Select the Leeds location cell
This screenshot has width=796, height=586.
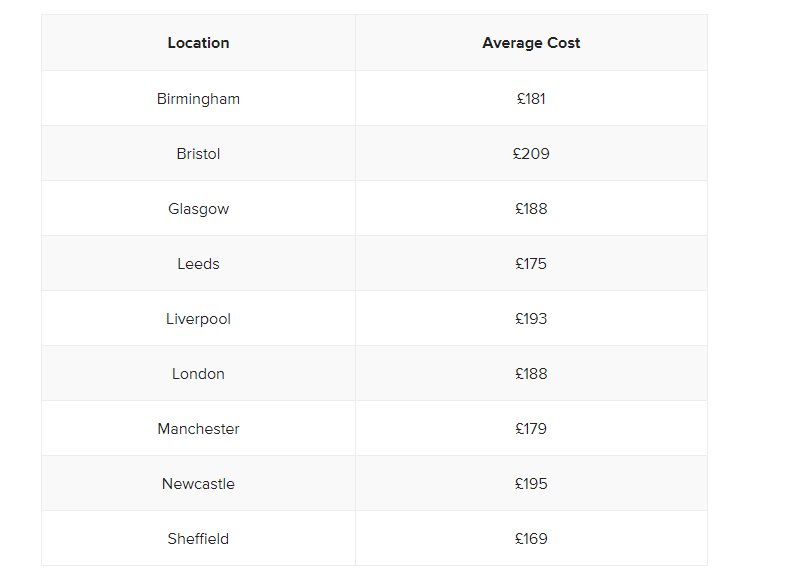[198, 264]
